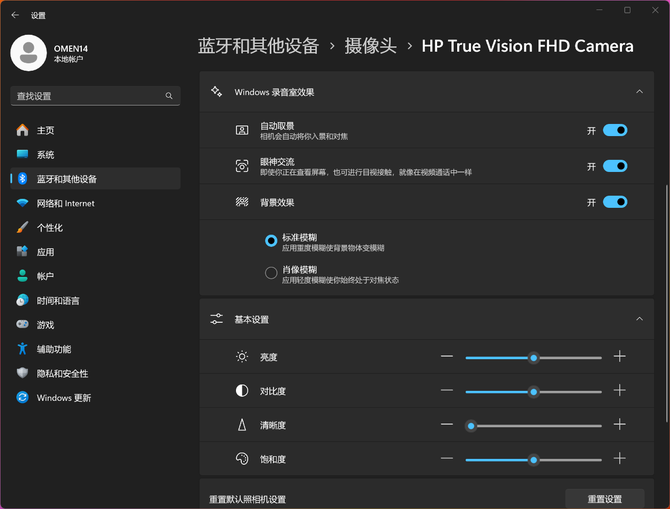
Task: Click the 清晰度 triangle icon
Action: click(x=242, y=425)
